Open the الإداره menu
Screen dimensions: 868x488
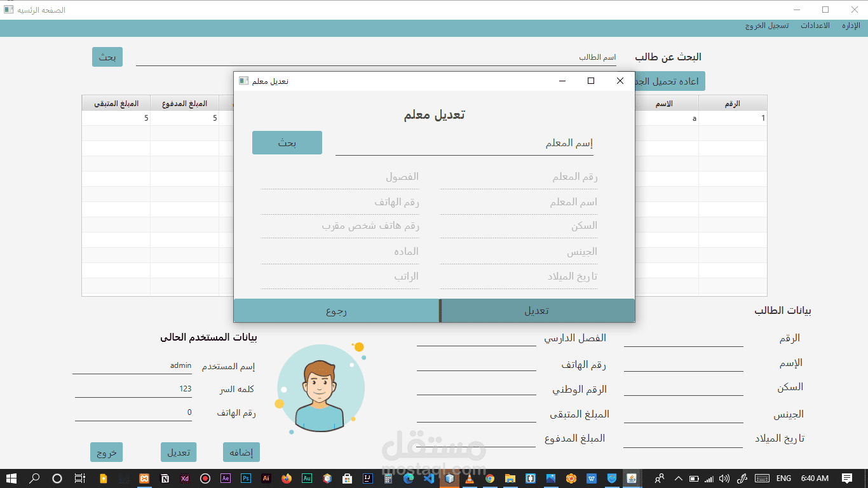pos(851,26)
